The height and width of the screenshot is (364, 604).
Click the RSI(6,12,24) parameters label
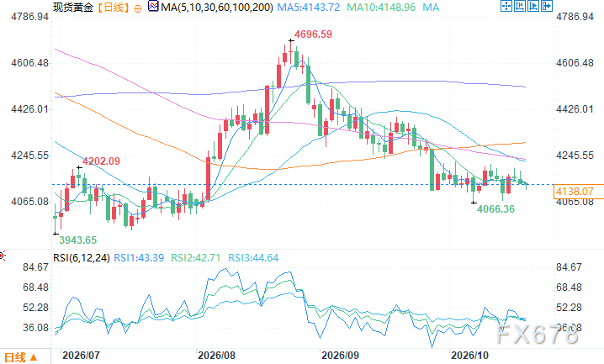coord(82,258)
